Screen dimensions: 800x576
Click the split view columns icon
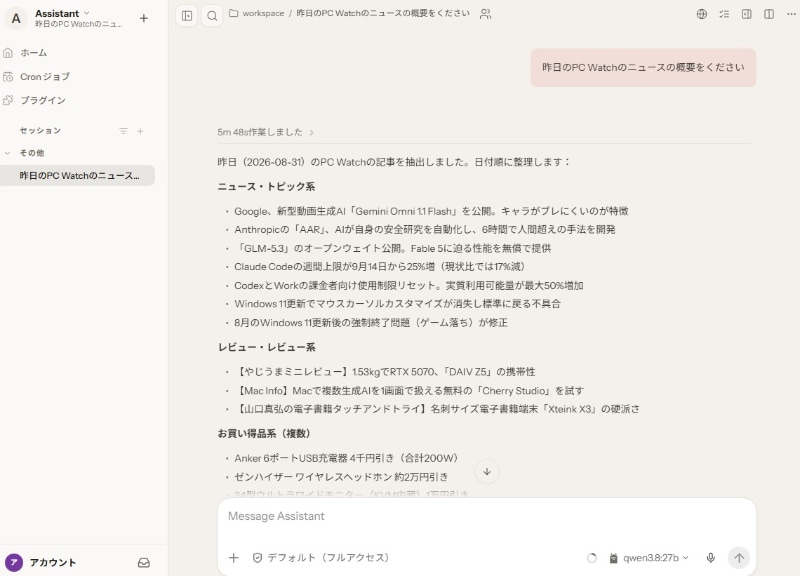coord(769,14)
